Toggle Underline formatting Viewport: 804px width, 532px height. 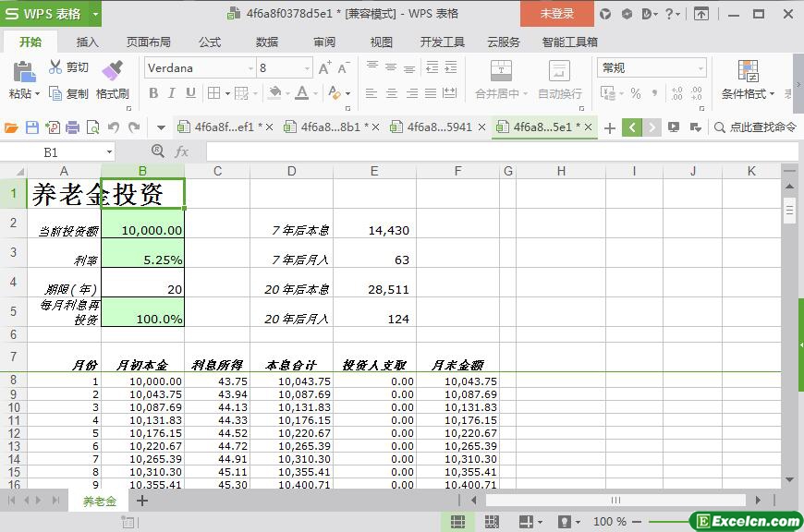coord(190,93)
